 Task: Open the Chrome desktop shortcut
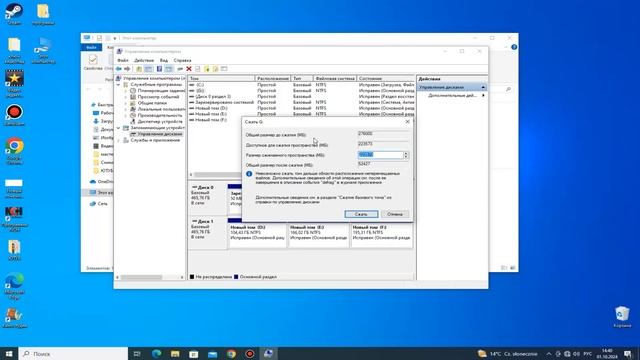[x=14, y=151]
